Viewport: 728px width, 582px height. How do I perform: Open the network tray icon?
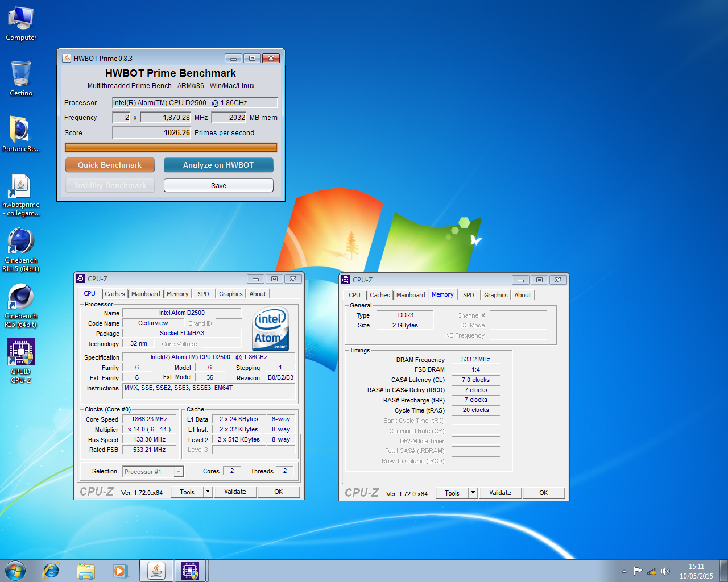pos(652,571)
